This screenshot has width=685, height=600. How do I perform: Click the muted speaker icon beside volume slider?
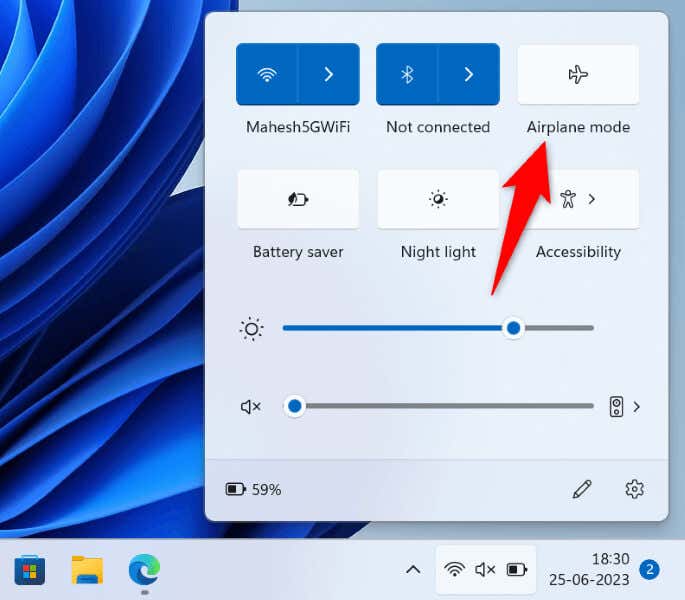[x=251, y=407]
